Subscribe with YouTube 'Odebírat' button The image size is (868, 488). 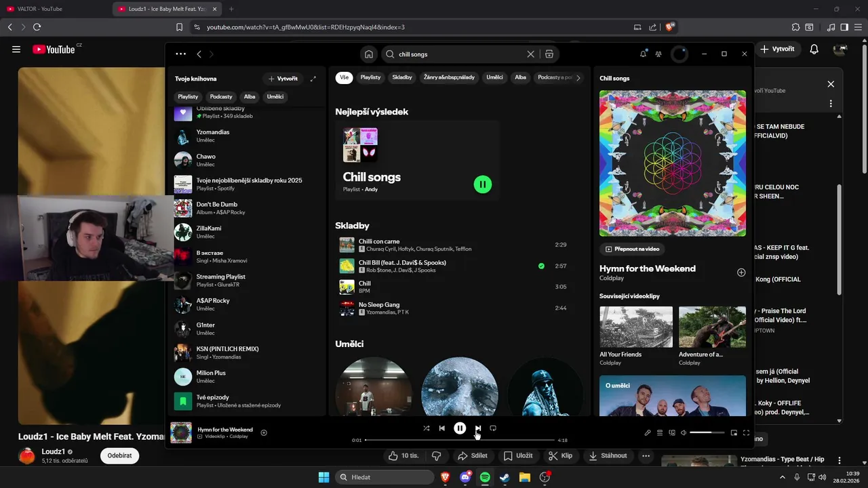point(119,455)
